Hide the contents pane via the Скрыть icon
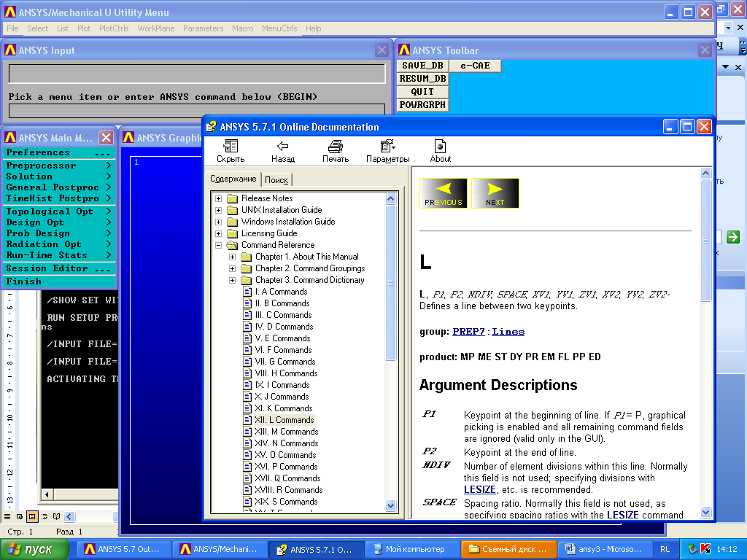 coord(231,146)
